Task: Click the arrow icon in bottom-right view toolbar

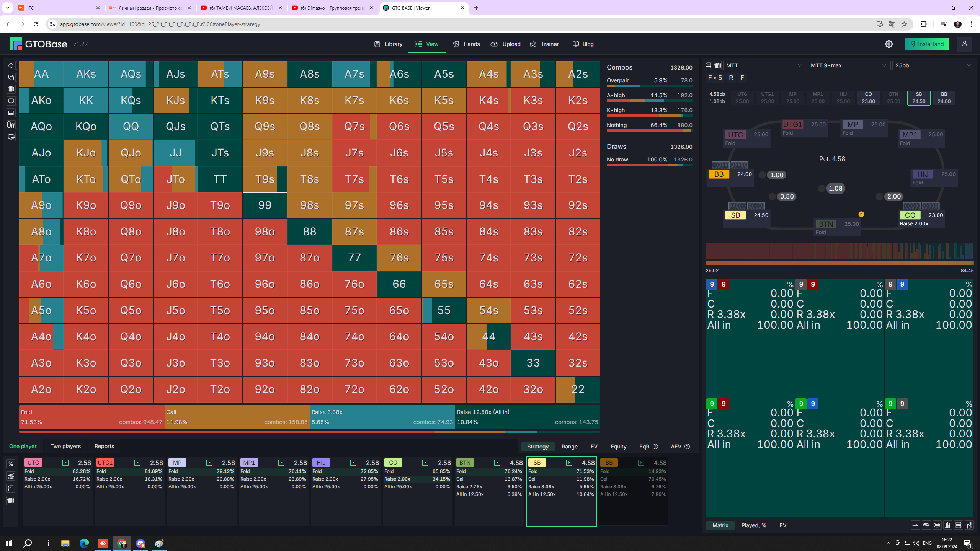Action: tap(915, 525)
